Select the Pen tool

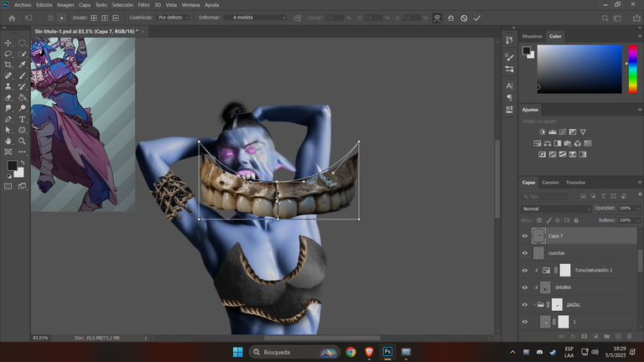(x=8, y=119)
